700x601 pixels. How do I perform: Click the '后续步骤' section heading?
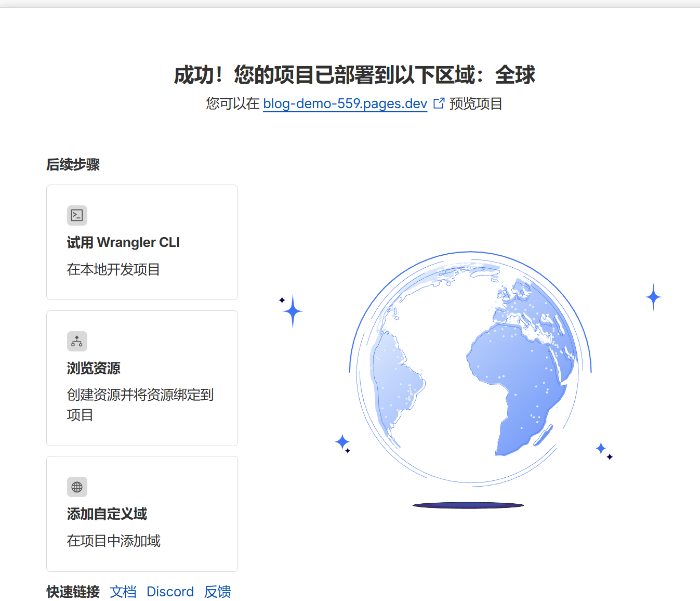point(73,164)
